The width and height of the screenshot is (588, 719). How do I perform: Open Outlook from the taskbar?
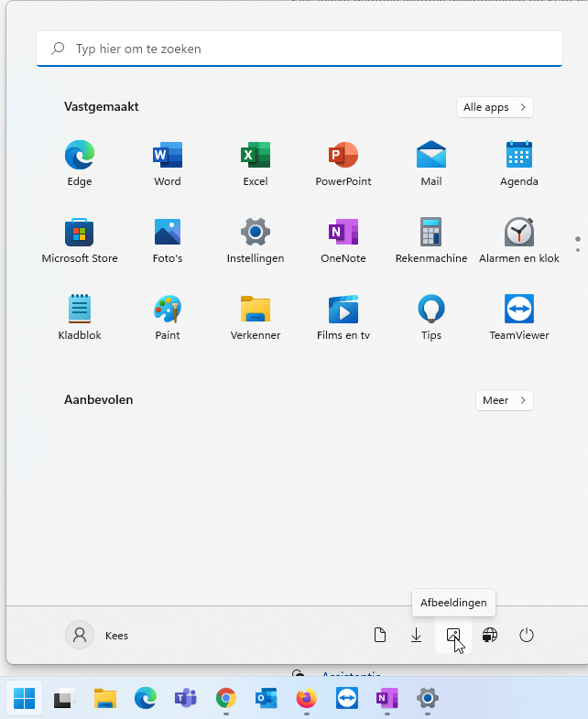[x=267, y=698]
